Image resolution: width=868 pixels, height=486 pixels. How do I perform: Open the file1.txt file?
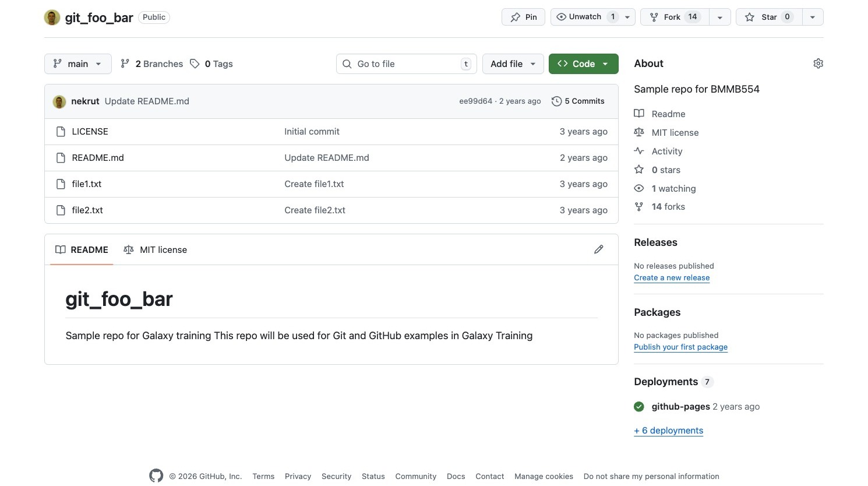[x=87, y=184]
